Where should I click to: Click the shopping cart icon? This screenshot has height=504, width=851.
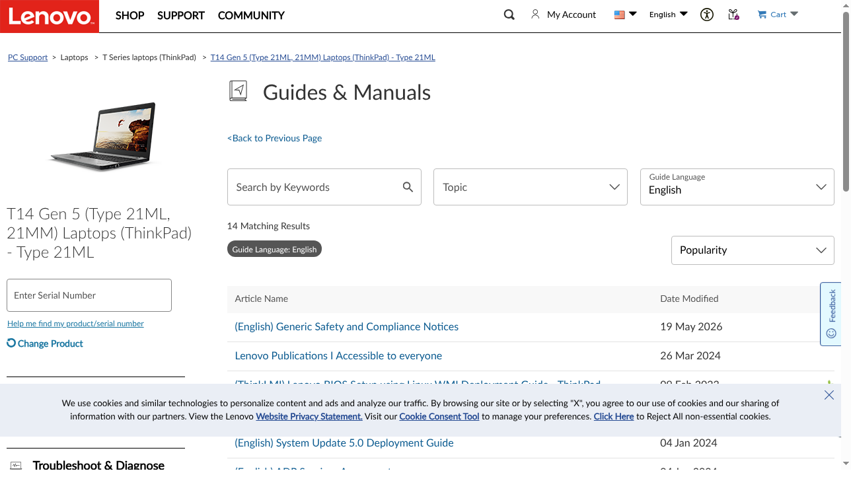coord(762,15)
